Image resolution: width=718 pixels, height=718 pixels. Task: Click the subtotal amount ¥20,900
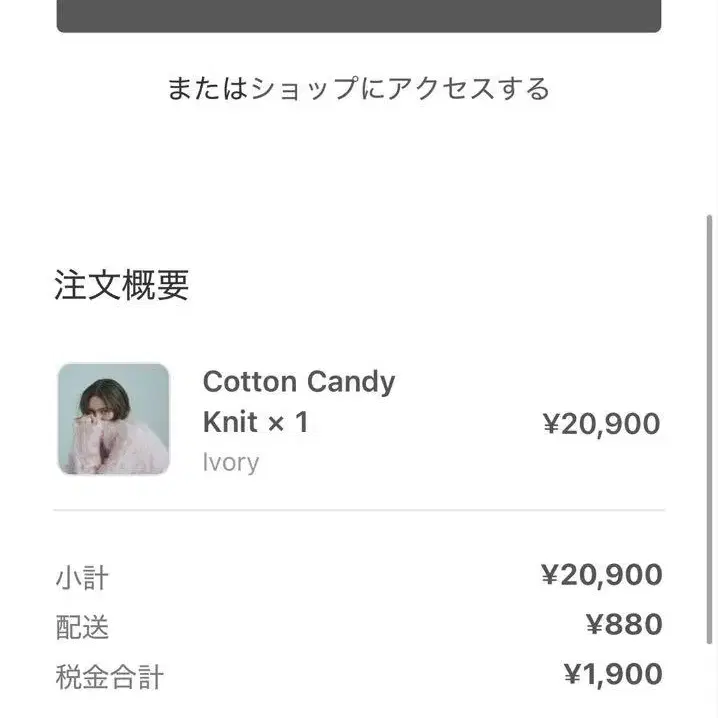[x=601, y=575]
